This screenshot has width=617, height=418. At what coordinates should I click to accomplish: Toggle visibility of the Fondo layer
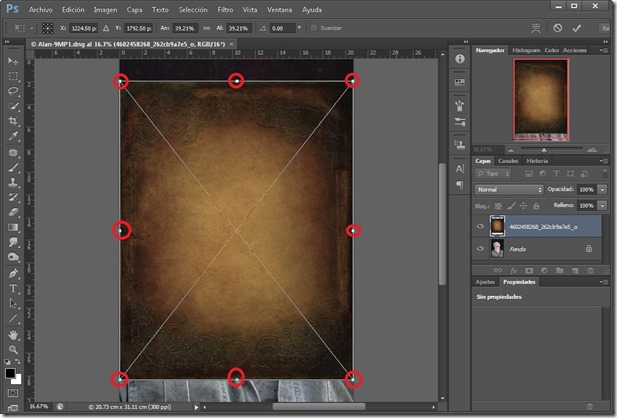click(x=481, y=250)
